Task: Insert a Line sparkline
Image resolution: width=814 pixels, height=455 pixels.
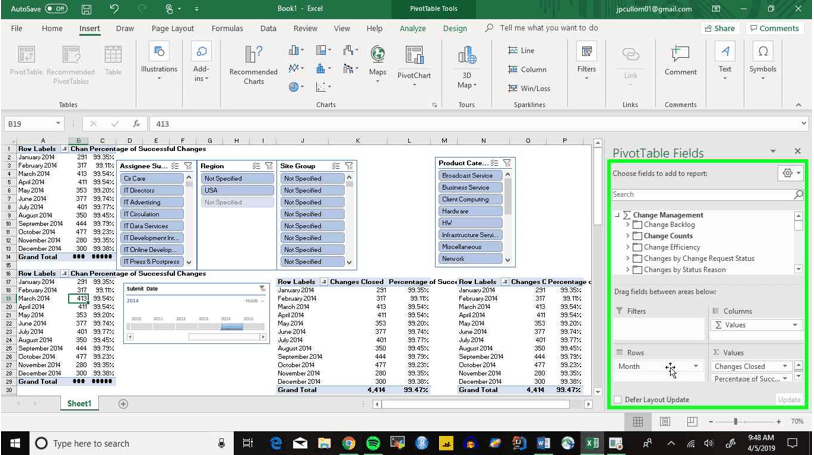Action: click(521, 50)
